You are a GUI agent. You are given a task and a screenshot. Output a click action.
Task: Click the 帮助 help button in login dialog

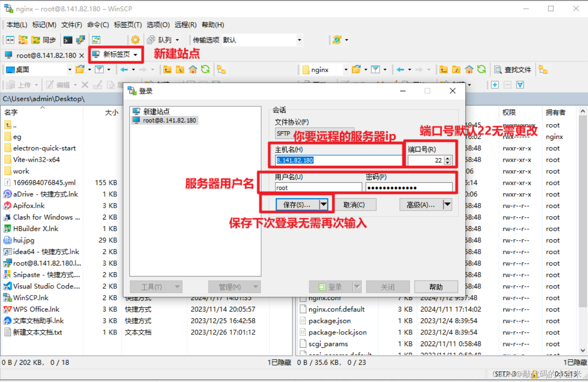click(x=436, y=287)
